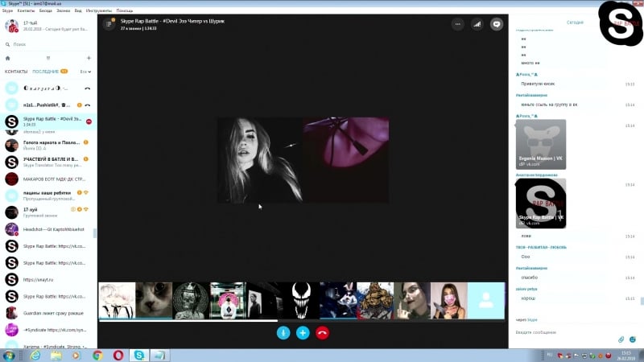Viewport: 644px width, 362px height.
Task: Open the Skype Rap Battle VK link preview
Action: click(x=540, y=204)
